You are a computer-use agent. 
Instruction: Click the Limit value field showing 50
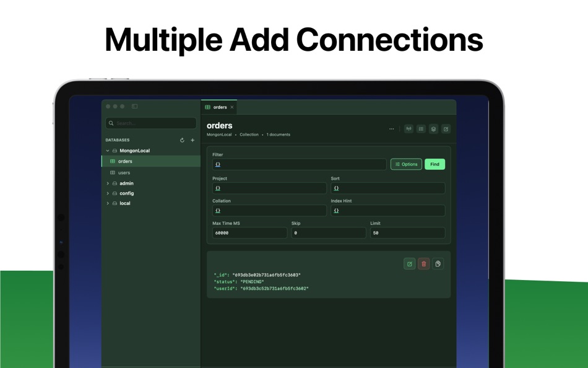(x=407, y=232)
